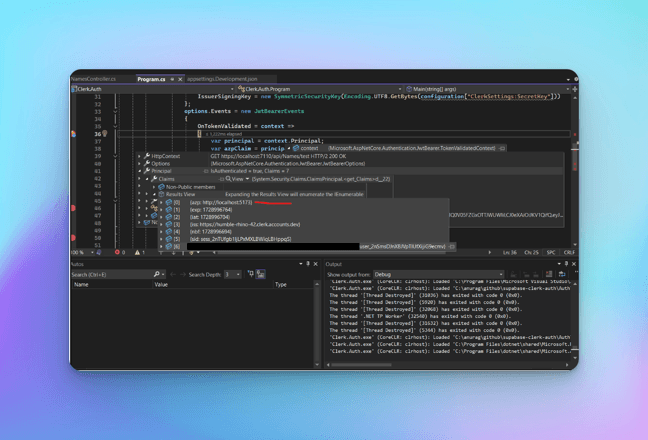Click the lightbulb quick actions icon on line 36
Image resolution: width=648 pixels, height=440 pixels.
point(105,133)
